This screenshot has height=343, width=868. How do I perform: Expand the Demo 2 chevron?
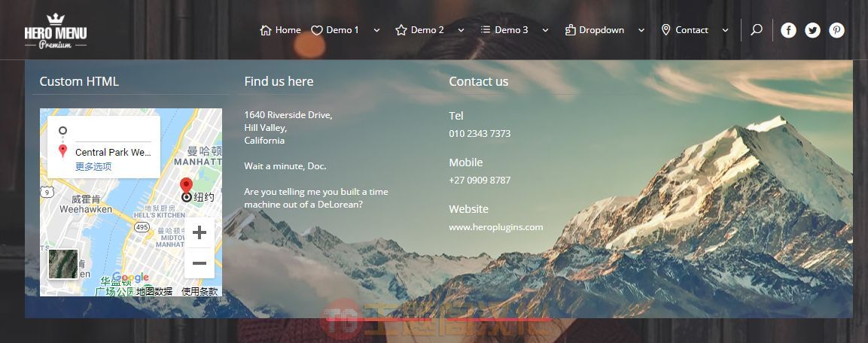[461, 30]
